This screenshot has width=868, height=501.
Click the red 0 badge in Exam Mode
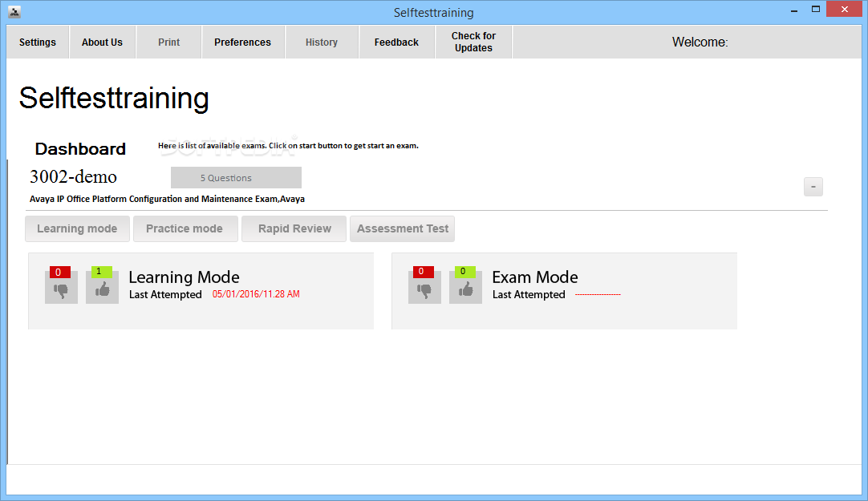[x=424, y=272]
